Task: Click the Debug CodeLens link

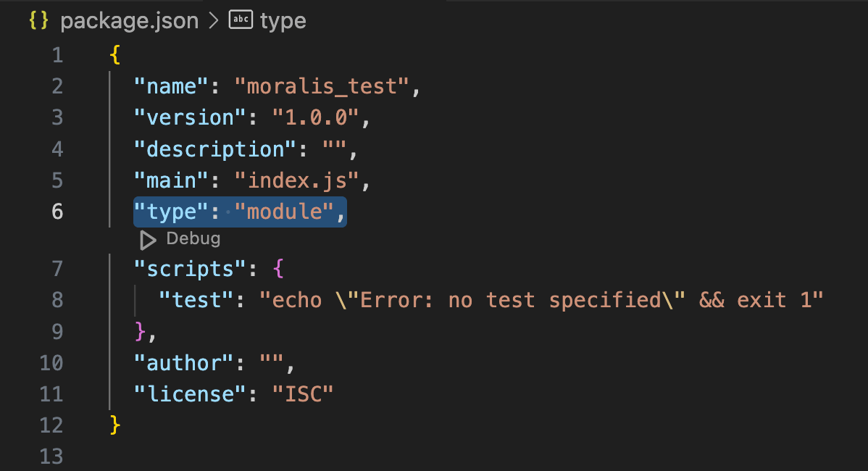Action: (x=193, y=239)
